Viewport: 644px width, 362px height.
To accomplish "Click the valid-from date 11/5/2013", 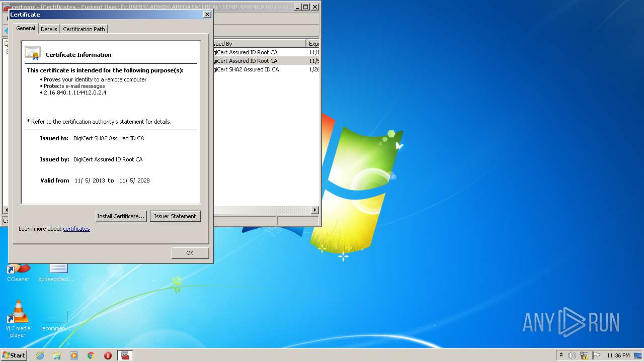I will point(90,180).
